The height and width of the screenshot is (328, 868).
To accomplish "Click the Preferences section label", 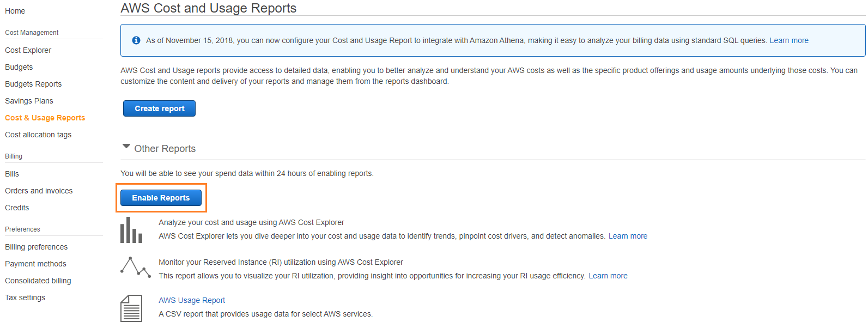I will 22,229.
